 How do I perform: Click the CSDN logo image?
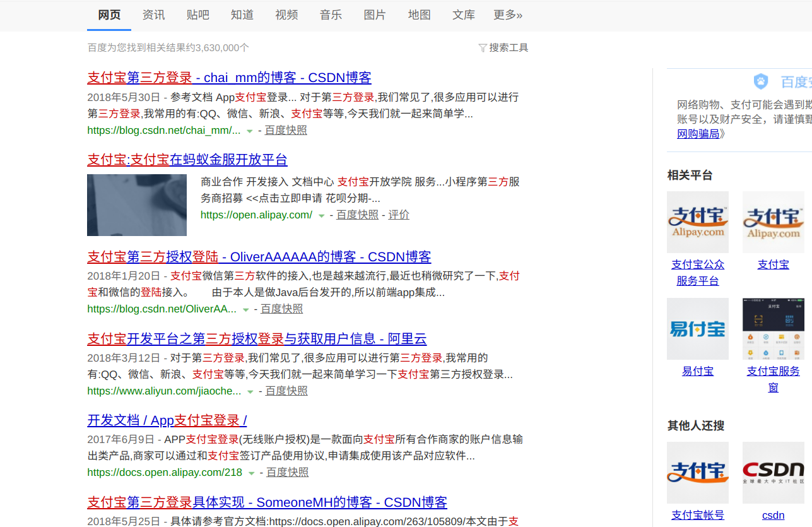pos(773,472)
